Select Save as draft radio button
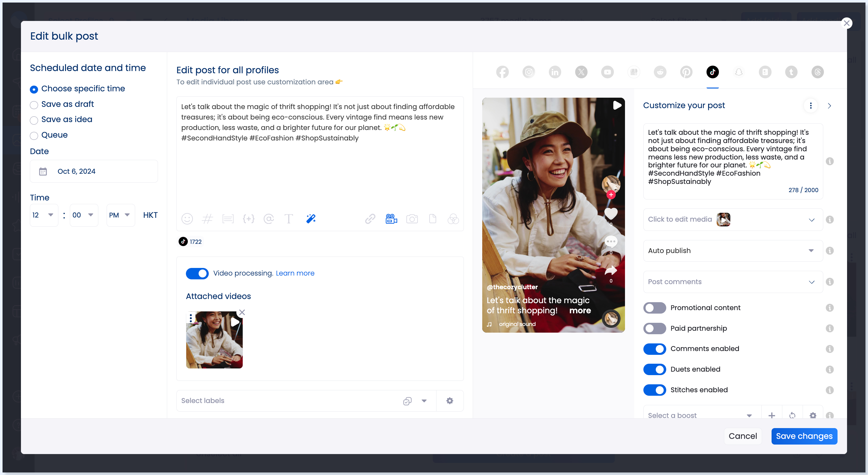The image size is (868, 475). click(x=34, y=105)
